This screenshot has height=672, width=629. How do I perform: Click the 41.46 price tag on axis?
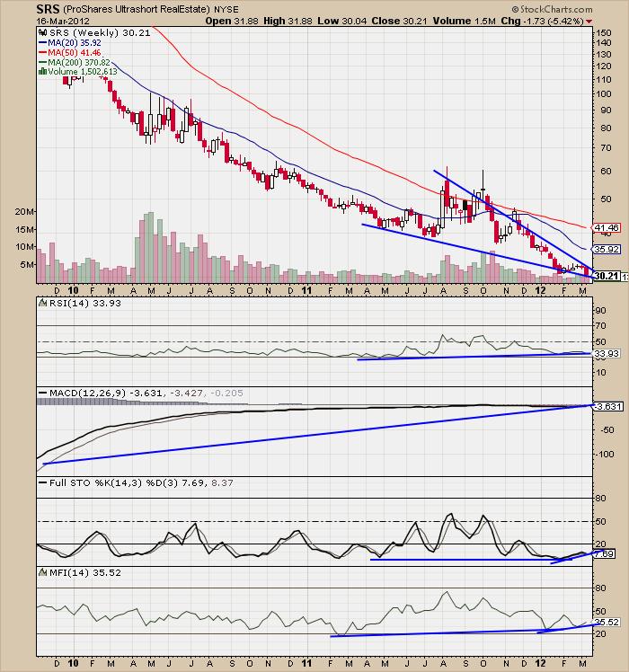607,227
